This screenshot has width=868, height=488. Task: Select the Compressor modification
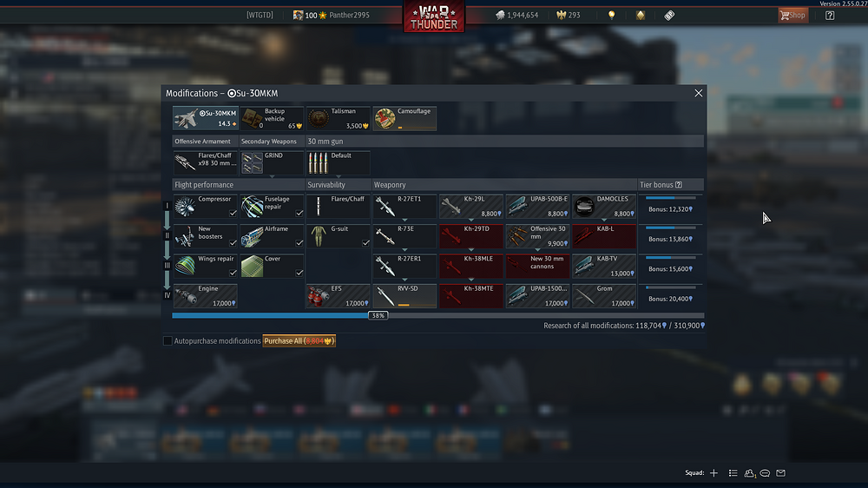pos(206,206)
